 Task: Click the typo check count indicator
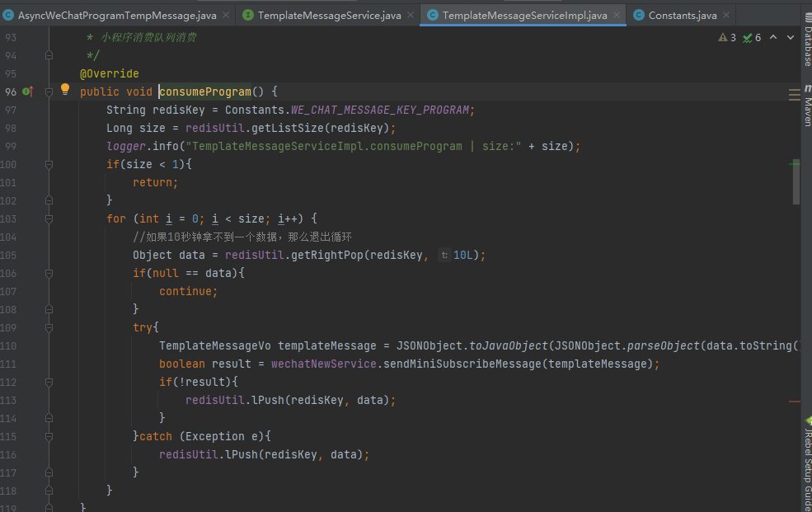752,37
